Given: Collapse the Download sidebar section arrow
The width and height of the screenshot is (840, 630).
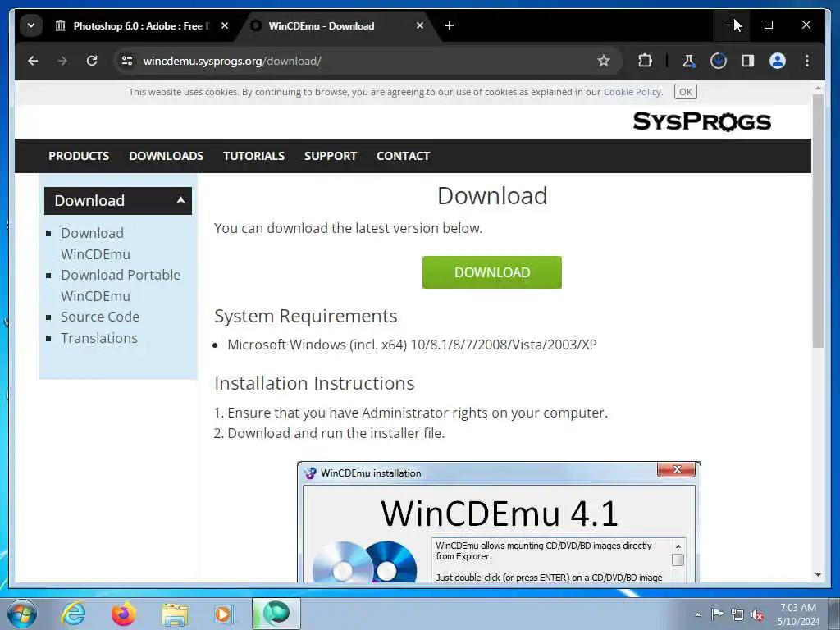Looking at the screenshot, I should [x=180, y=200].
